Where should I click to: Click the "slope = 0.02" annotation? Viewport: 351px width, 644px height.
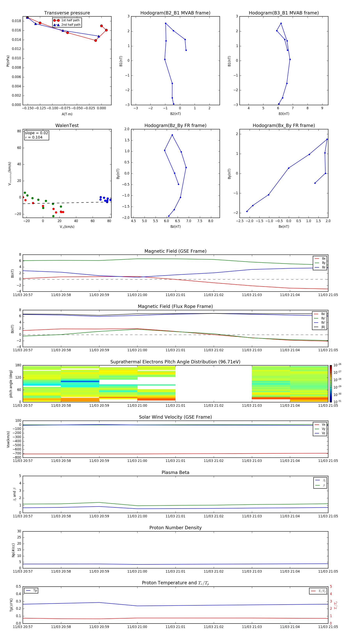pos(36,133)
